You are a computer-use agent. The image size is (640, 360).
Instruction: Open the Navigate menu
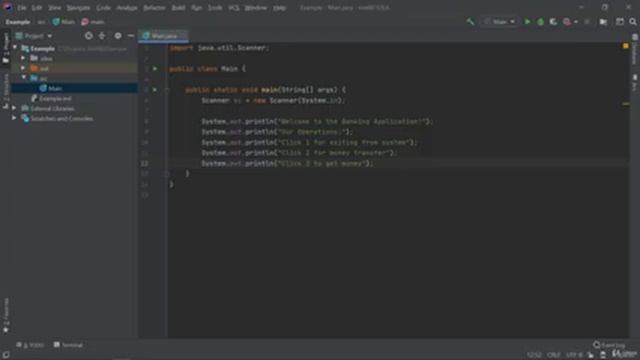(x=78, y=8)
